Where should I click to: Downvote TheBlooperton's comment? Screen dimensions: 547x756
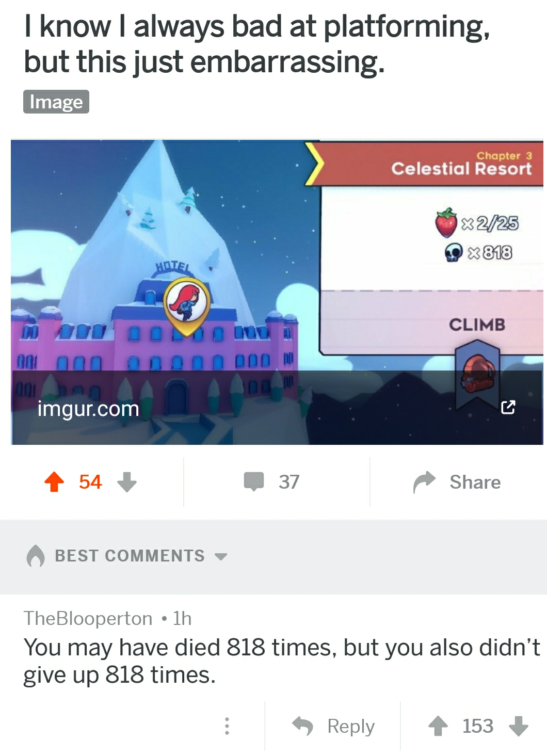[519, 726]
